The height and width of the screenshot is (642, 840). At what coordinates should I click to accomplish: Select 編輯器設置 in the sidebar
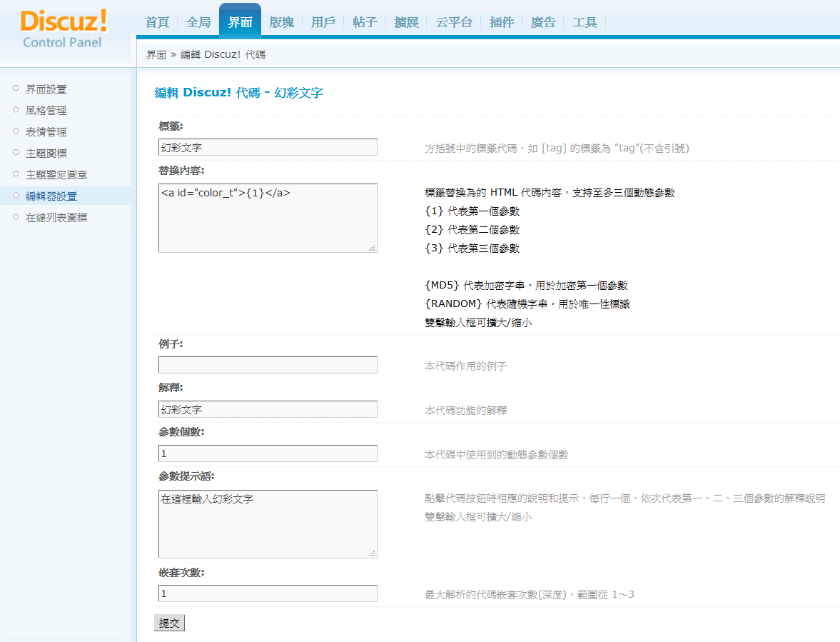tap(51, 196)
